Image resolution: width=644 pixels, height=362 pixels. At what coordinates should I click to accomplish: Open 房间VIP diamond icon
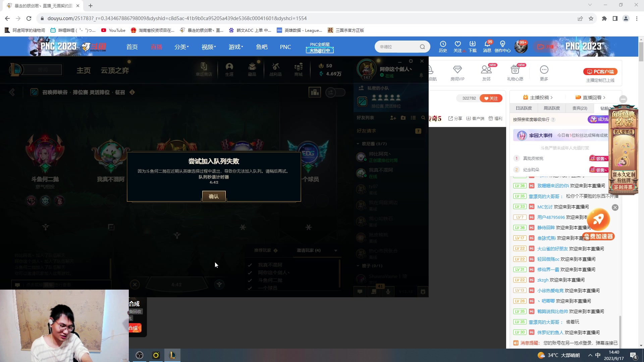pos(457,70)
